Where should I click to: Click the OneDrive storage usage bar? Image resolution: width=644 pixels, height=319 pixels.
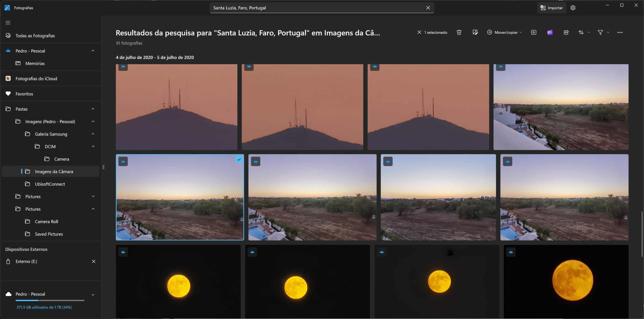(x=50, y=300)
